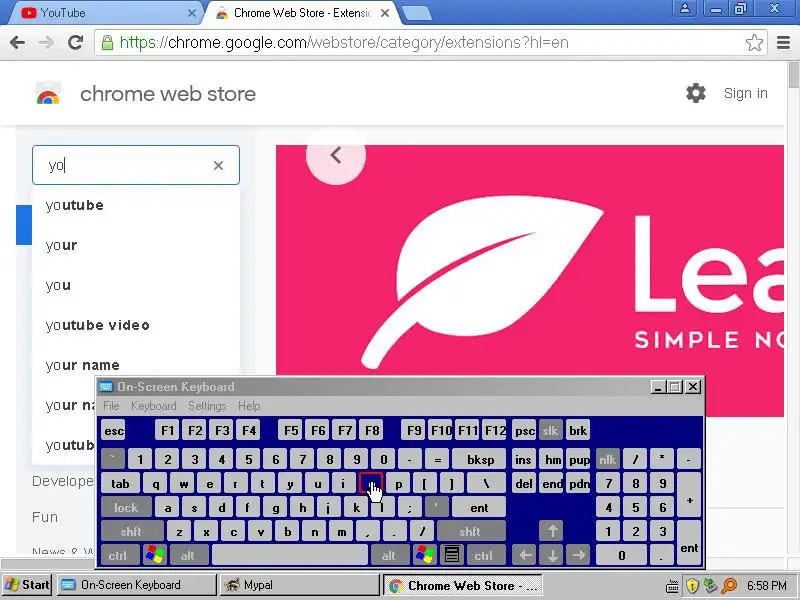800x600 pixels.
Task: Click the right Windows logo key on keyboard
Action: click(424, 555)
